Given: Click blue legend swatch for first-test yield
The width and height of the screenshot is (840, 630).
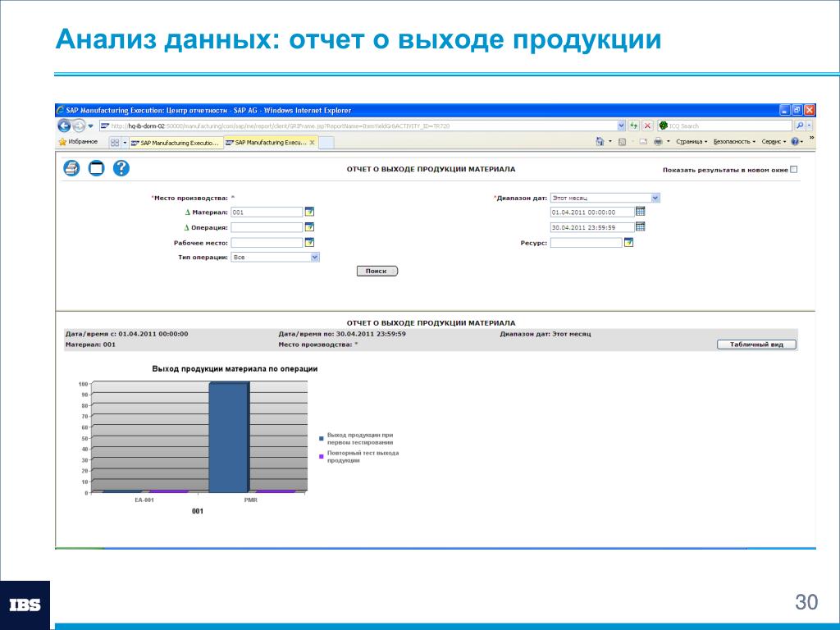Looking at the screenshot, I should (322, 439).
